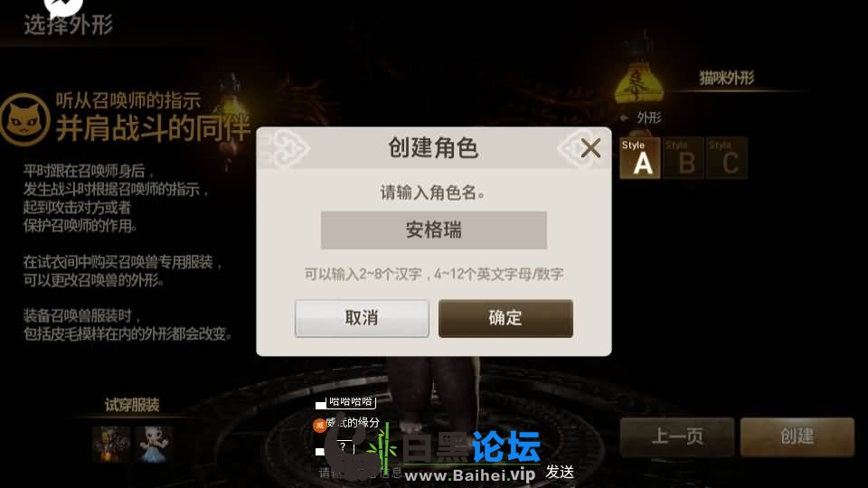868x488 pixels.
Task: Click the 取消 cancel button
Action: (362, 318)
